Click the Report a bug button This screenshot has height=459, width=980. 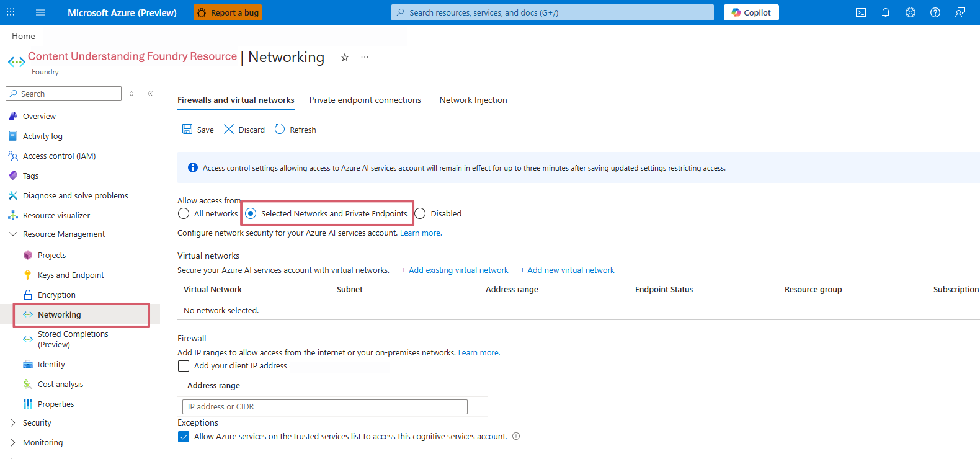(x=228, y=12)
